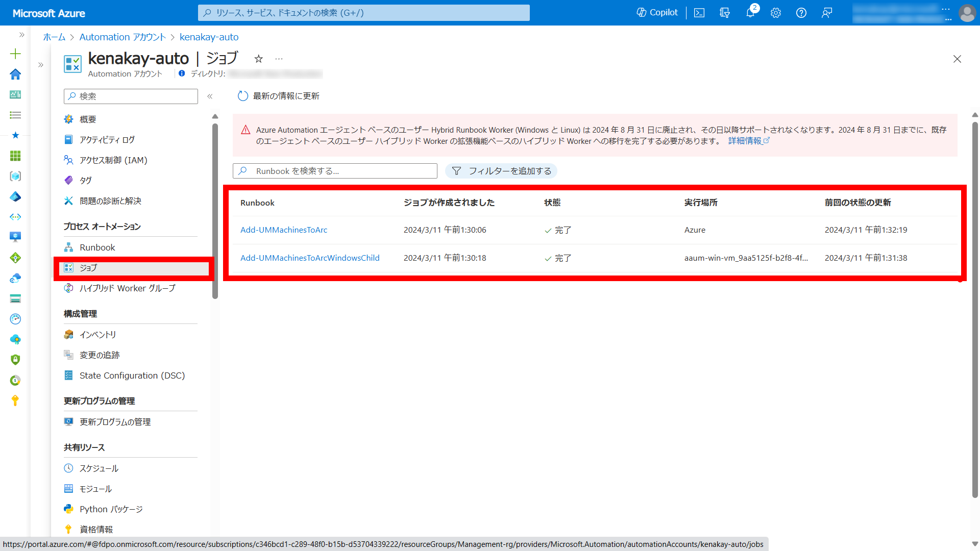Open the more options ellipsis by title
This screenshot has width=980, height=551.
point(279,59)
